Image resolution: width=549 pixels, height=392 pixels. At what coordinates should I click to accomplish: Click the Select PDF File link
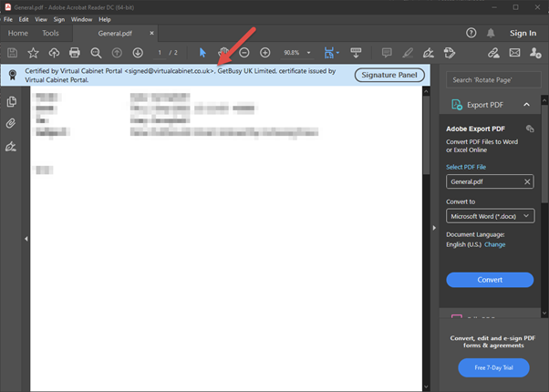(466, 167)
